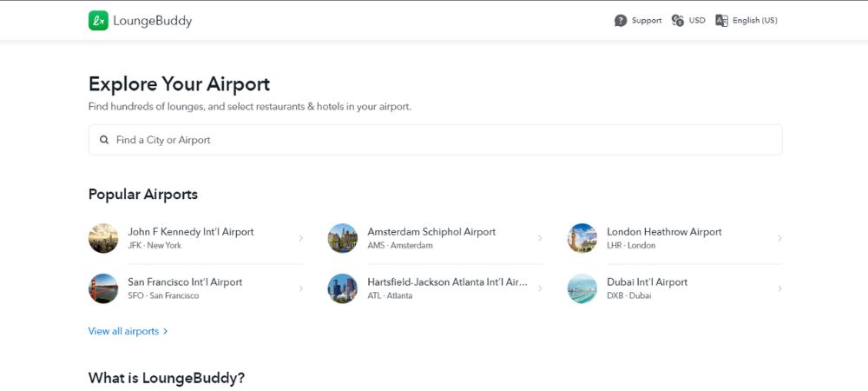Click the 'Popular Airports' heading
Screen dimensions: 868x391
point(143,195)
